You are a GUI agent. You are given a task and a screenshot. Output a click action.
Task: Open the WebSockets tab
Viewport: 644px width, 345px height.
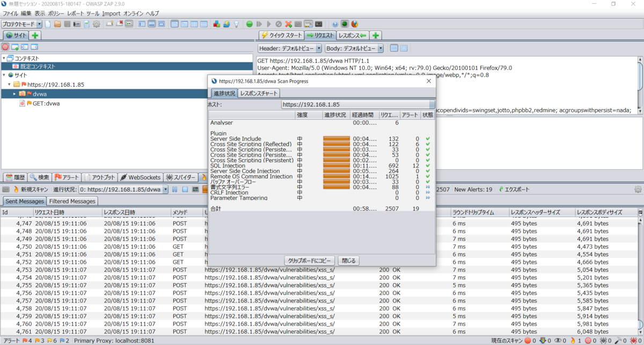140,177
